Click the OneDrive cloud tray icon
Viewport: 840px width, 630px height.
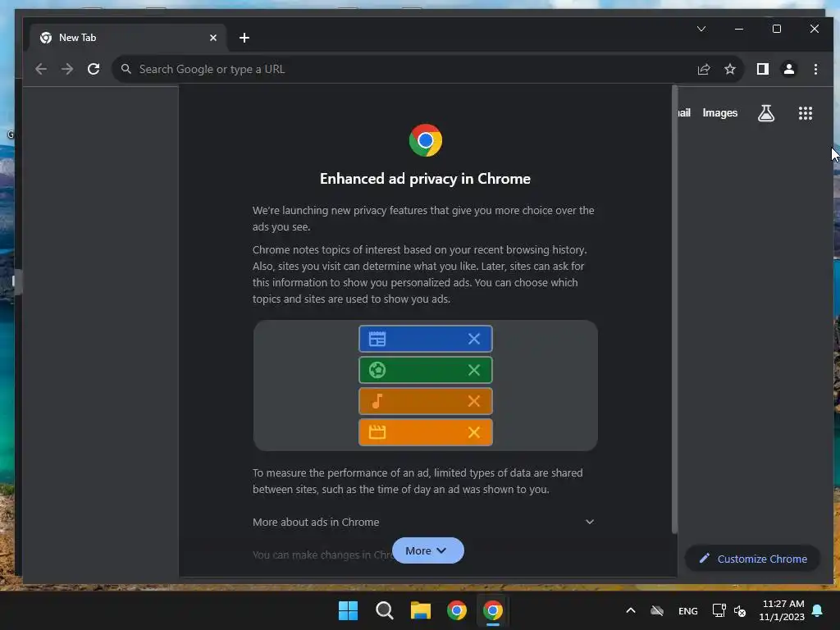click(x=657, y=610)
